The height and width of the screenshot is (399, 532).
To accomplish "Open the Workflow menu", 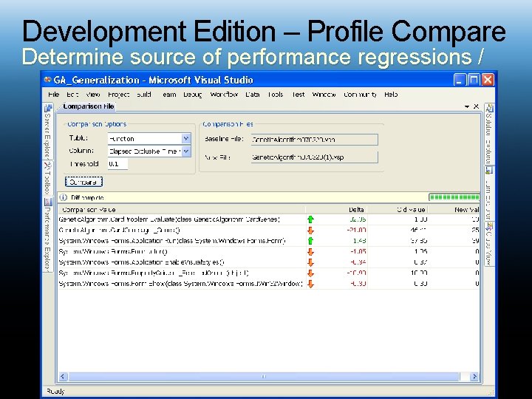I will 224,95.
